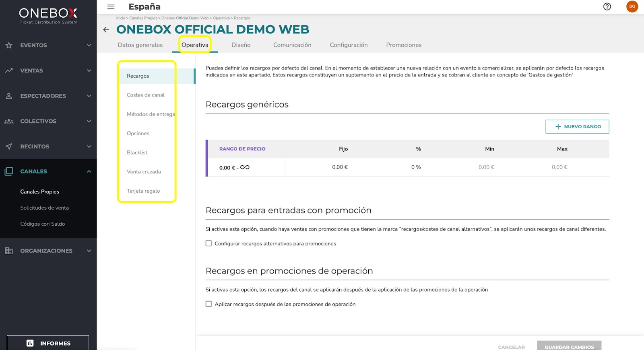
Task: Click the help question mark icon
Action: pos(607,6)
